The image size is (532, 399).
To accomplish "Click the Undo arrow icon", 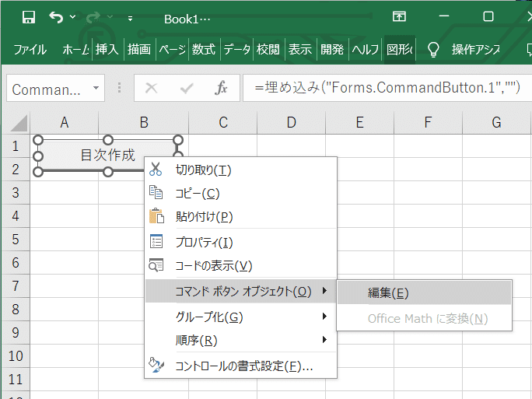I will (x=56, y=17).
